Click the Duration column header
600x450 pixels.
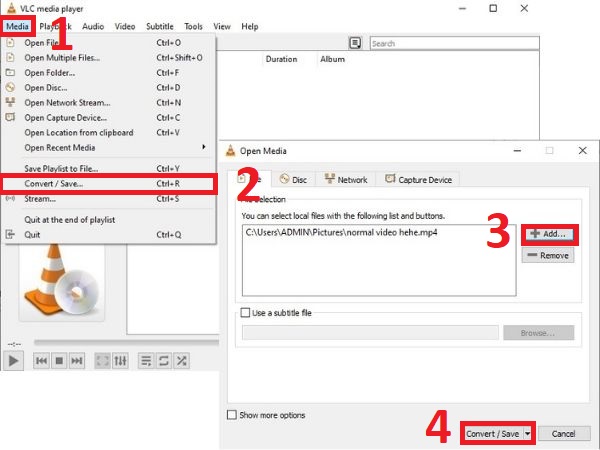click(x=281, y=59)
